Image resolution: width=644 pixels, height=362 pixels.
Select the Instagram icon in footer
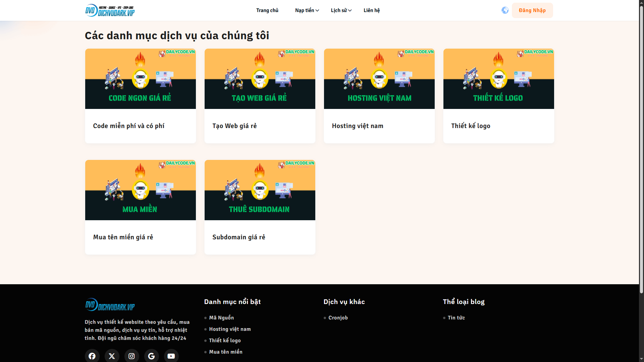click(x=131, y=356)
